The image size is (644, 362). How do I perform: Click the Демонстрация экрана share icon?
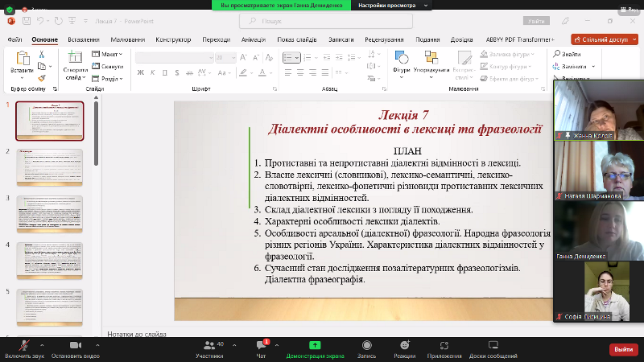coord(315,344)
